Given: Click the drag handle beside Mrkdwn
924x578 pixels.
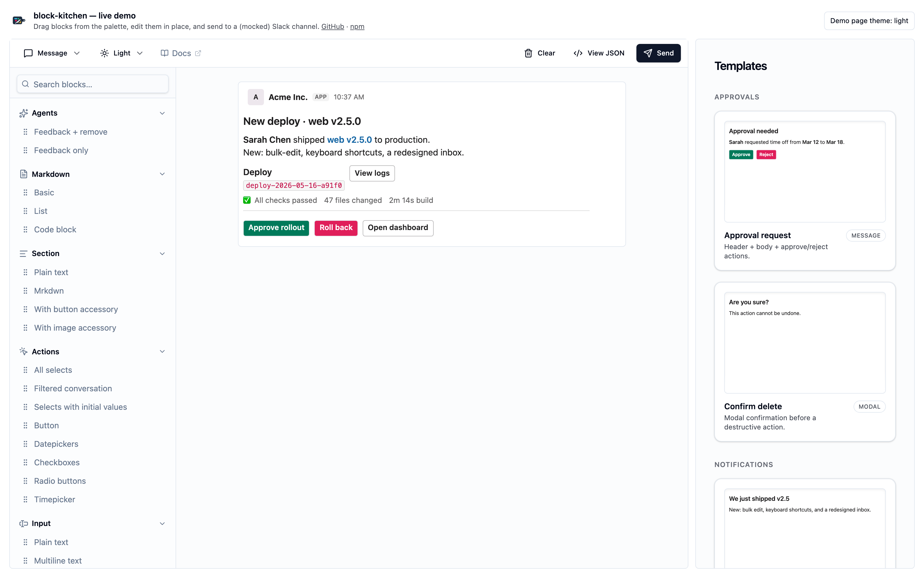Looking at the screenshot, I should [x=25, y=291].
